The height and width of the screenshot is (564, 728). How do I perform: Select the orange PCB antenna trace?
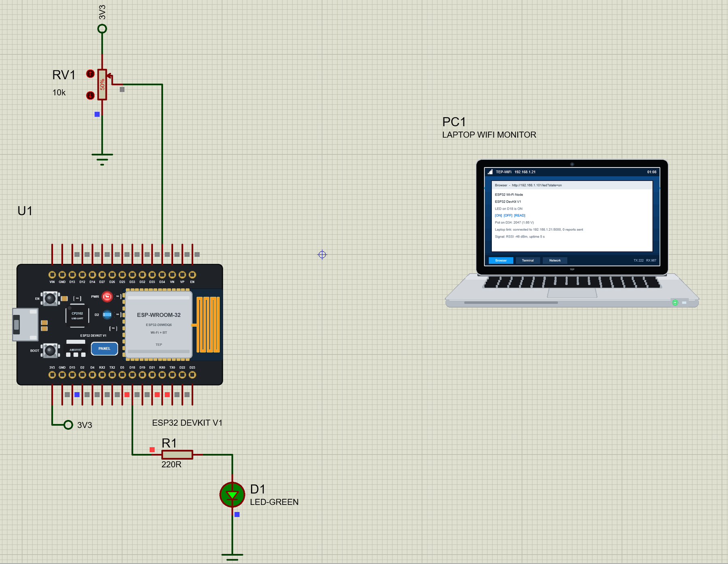point(208,324)
